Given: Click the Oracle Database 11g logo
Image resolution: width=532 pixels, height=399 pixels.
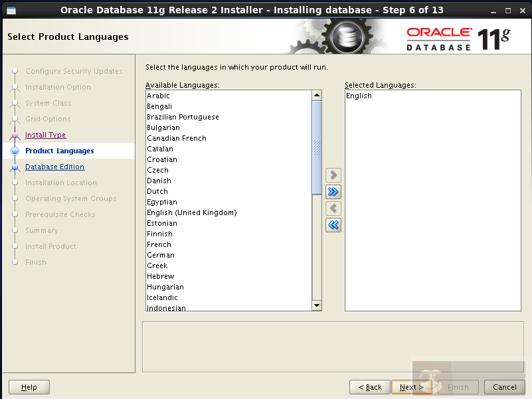Looking at the screenshot, I should [458, 36].
